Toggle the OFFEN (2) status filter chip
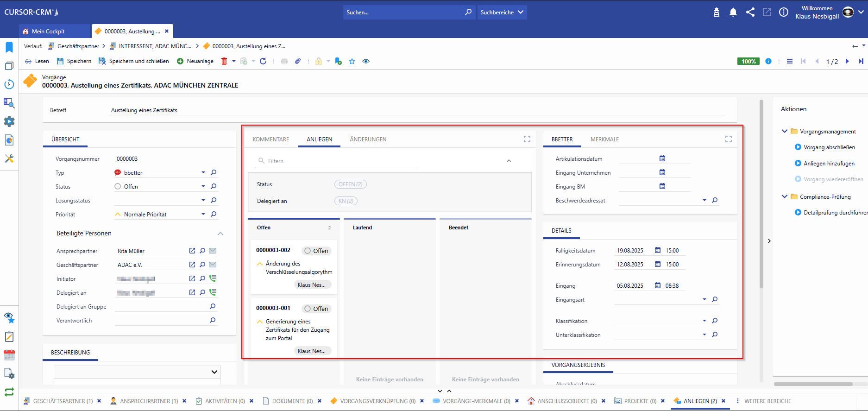 coord(350,184)
